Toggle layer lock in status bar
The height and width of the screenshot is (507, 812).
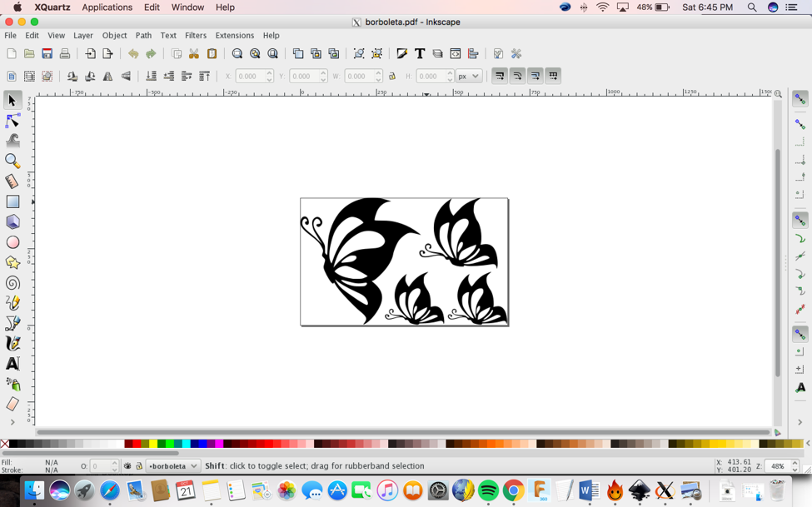click(x=139, y=466)
